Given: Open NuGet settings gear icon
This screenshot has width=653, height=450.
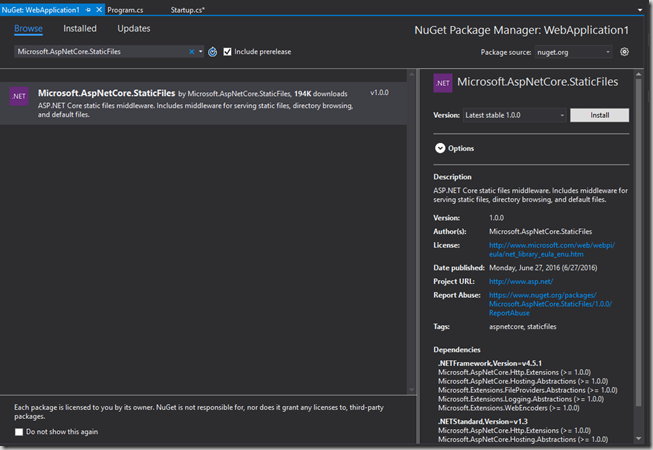Looking at the screenshot, I should pyautogui.click(x=624, y=52).
